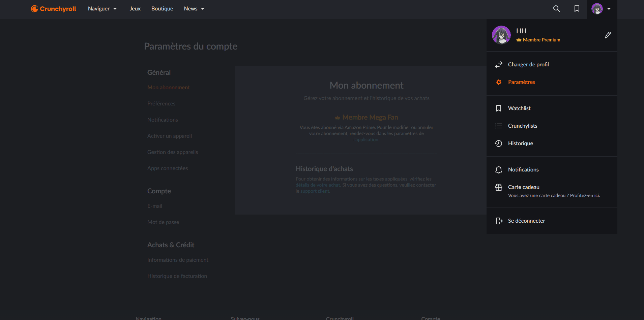This screenshot has height=320, width=644.
Task: Click the Crunchyroll logo
Action: [54, 9]
